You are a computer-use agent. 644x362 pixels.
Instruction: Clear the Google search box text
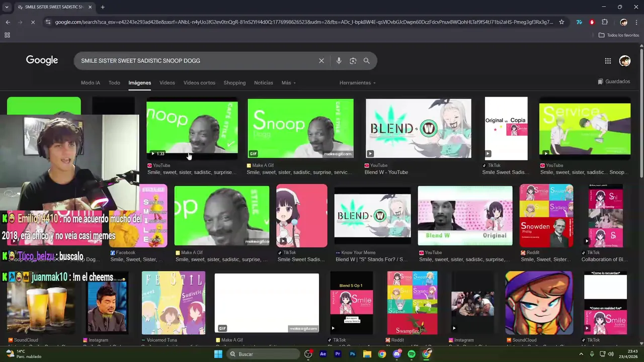321,61
